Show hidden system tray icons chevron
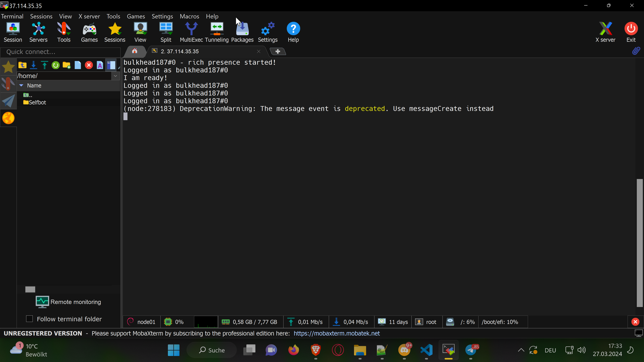644x362 pixels. point(521,350)
